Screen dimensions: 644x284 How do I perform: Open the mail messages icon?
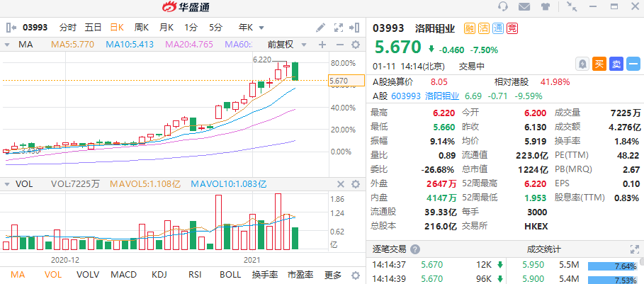[x=524, y=6]
